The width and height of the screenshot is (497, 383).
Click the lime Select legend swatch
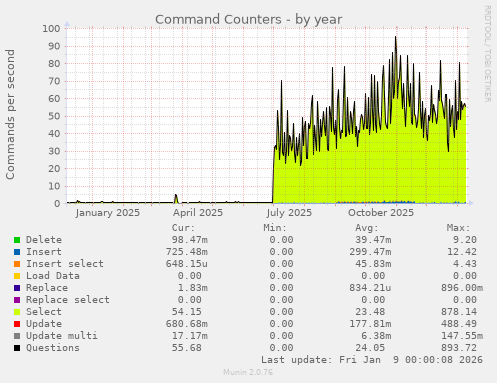tap(17, 312)
